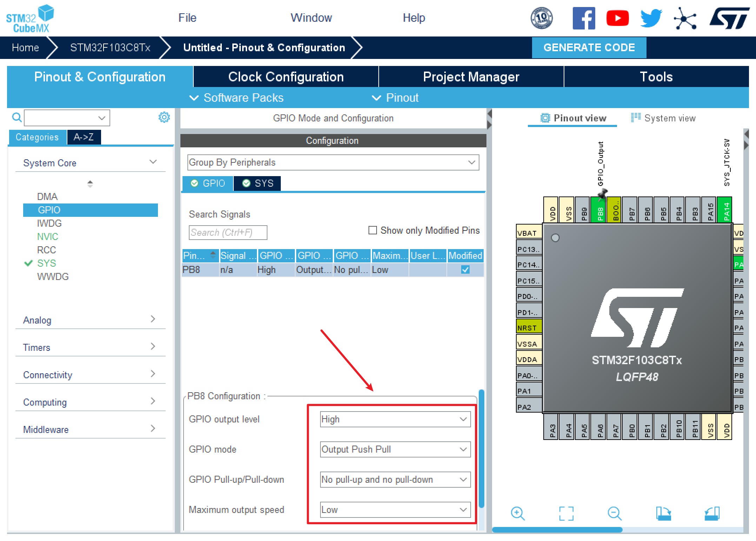Go to Home breadcrumb

click(25, 48)
